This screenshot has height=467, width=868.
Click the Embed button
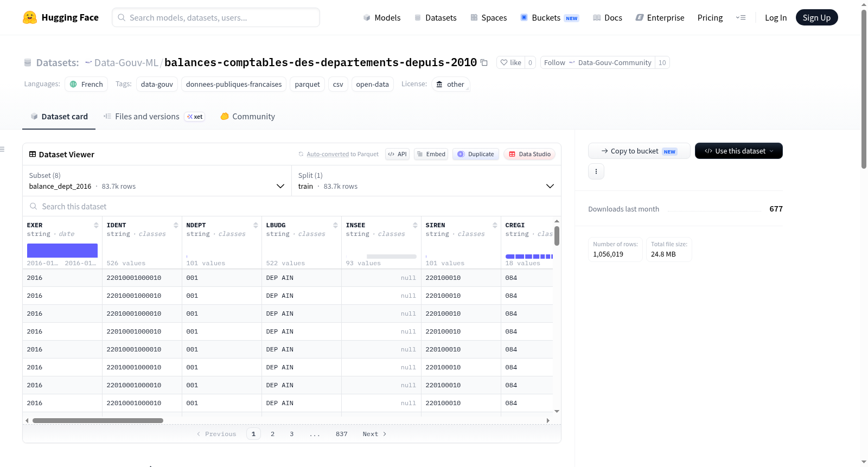coord(431,154)
